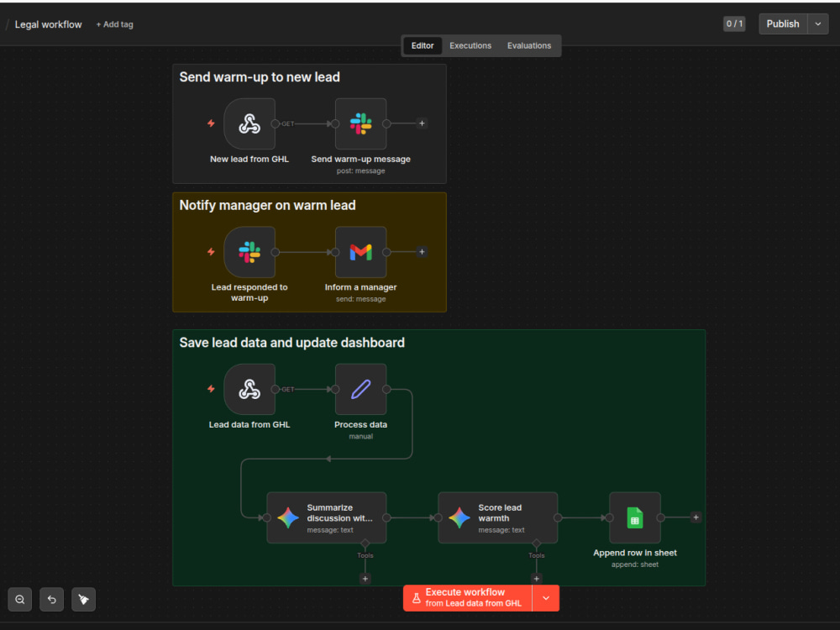Add node after Send warm-up message

423,123
